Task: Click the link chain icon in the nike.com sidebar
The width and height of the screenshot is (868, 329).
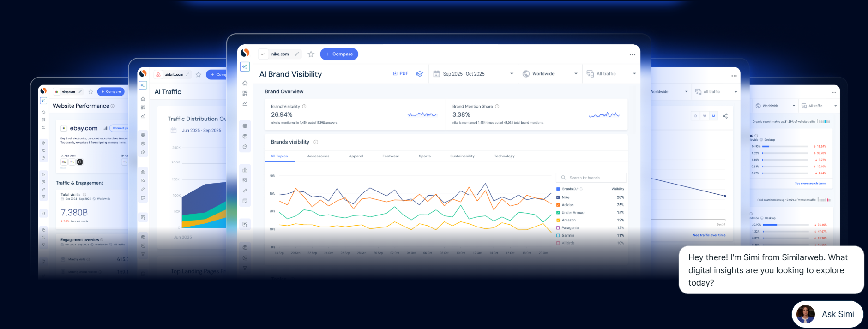Action: [245, 191]
